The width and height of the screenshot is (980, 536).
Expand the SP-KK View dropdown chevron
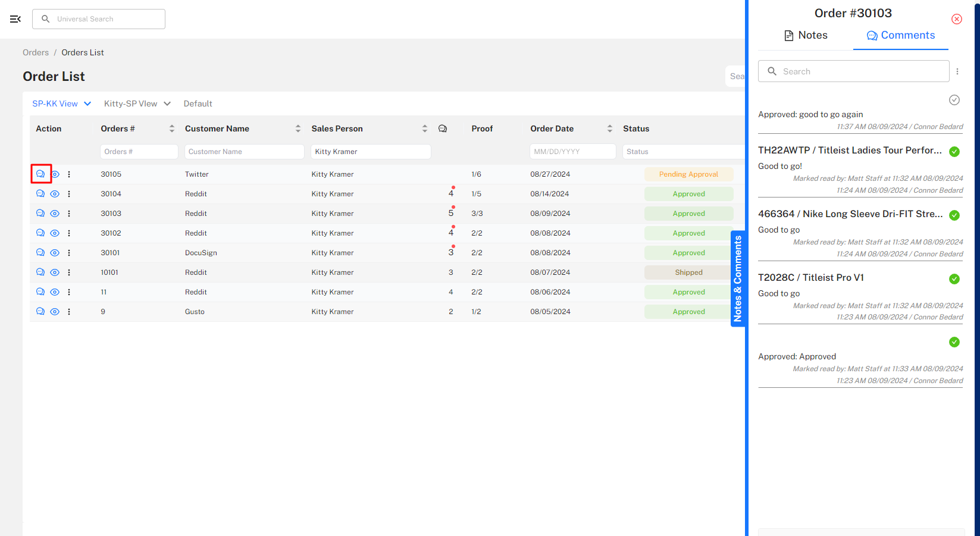[87, 104]
